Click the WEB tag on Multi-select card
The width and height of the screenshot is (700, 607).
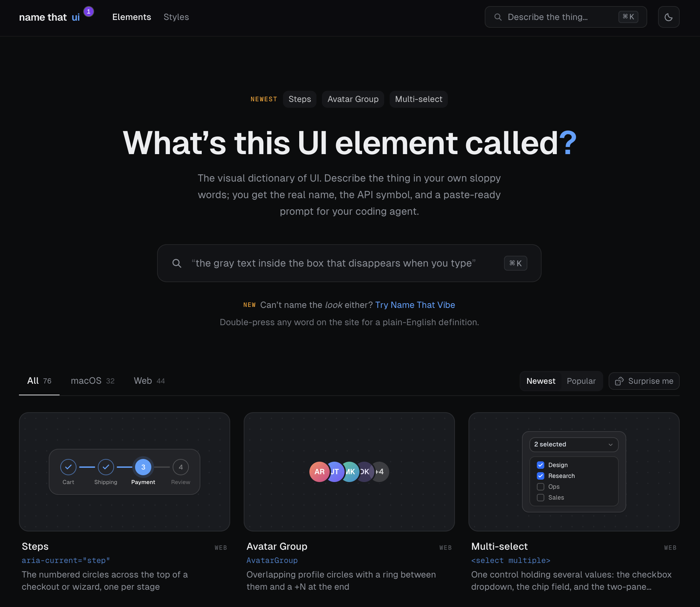[670, 548]
